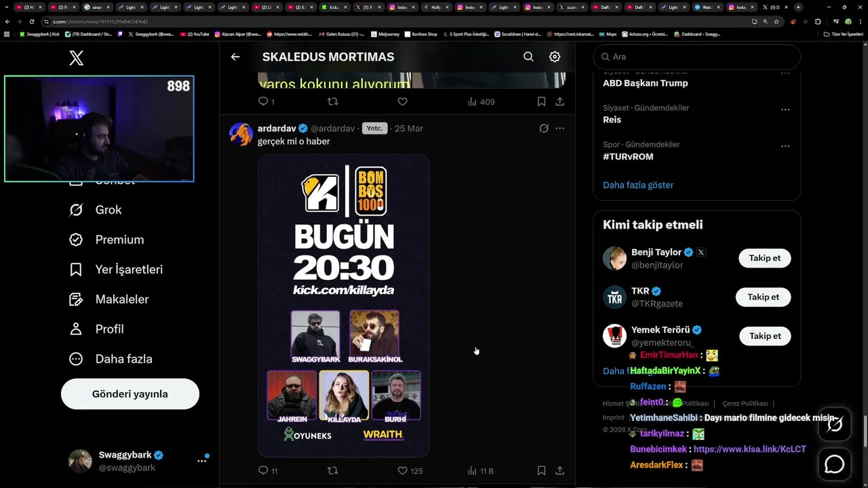This screenshot has width=868, height=488.
Task: Open Grok in the left sidebar
Action: [96, 209]
